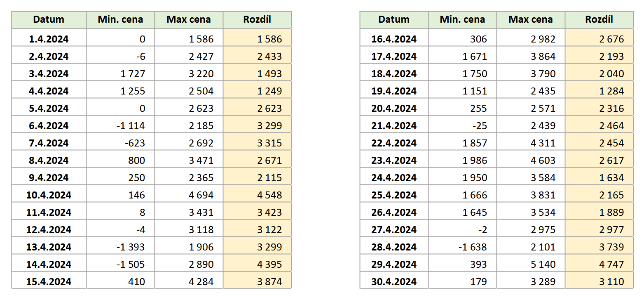Select the date cell 30.4.2024
644x300 pixels.
click(394, 282)
